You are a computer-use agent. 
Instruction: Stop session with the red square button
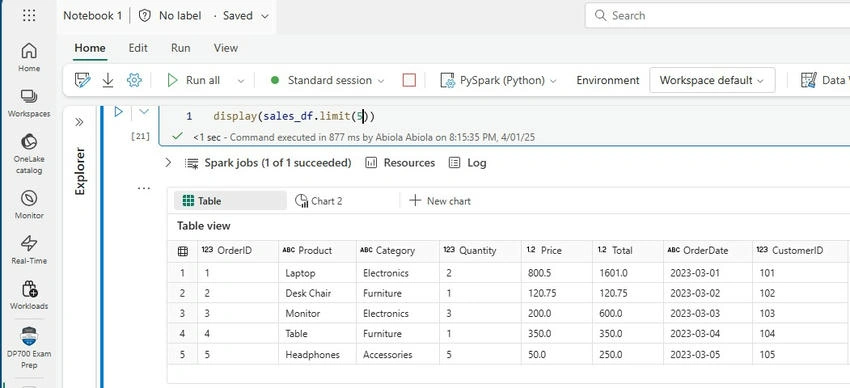409,80
